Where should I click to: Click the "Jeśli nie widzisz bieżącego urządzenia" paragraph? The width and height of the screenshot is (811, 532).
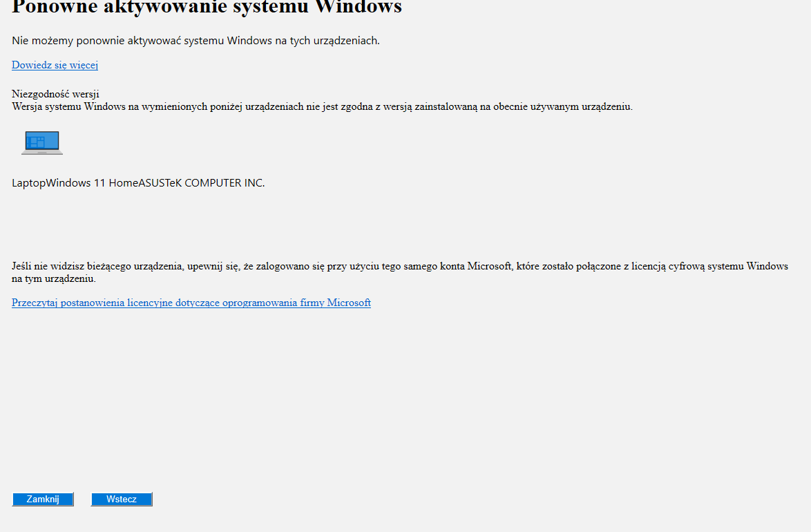[x=400, y=272]
